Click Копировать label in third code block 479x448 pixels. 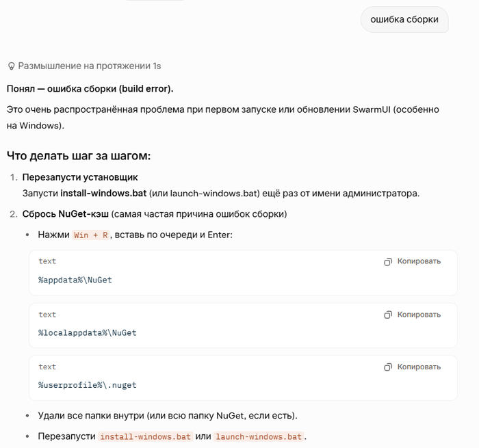point(419,367)
